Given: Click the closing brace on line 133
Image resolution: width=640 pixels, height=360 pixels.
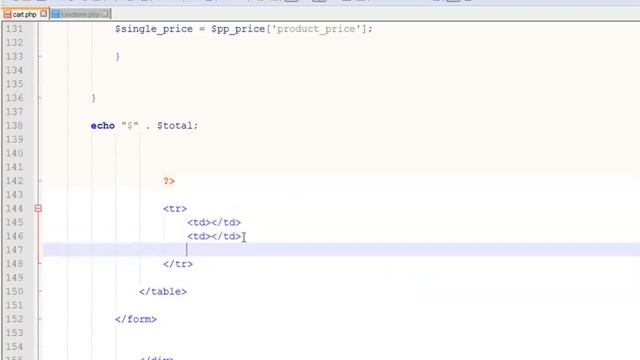Looking at the screenshot, I should (x=118, y=56).
